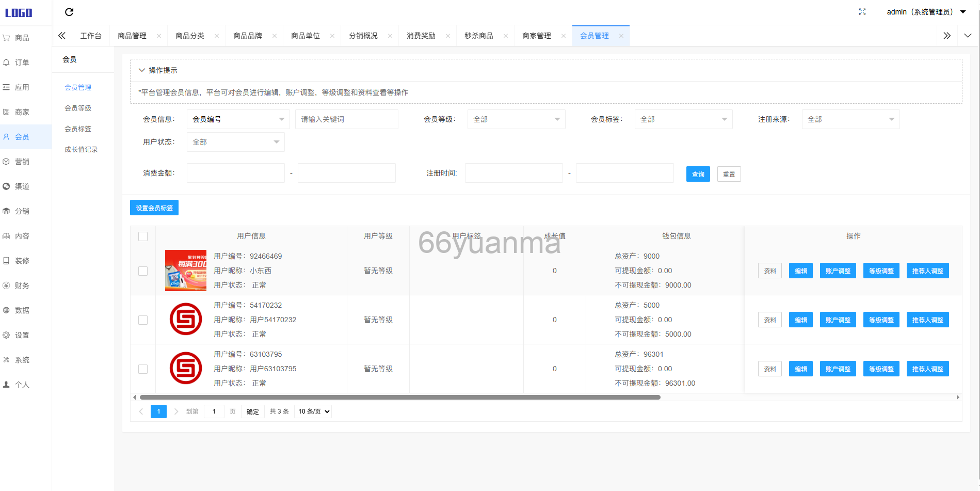This screenshot has width=980, height=491.
Task: Open the 用户状态 filter dropdown
Action: pyautogui.click(x=235, y=142)
